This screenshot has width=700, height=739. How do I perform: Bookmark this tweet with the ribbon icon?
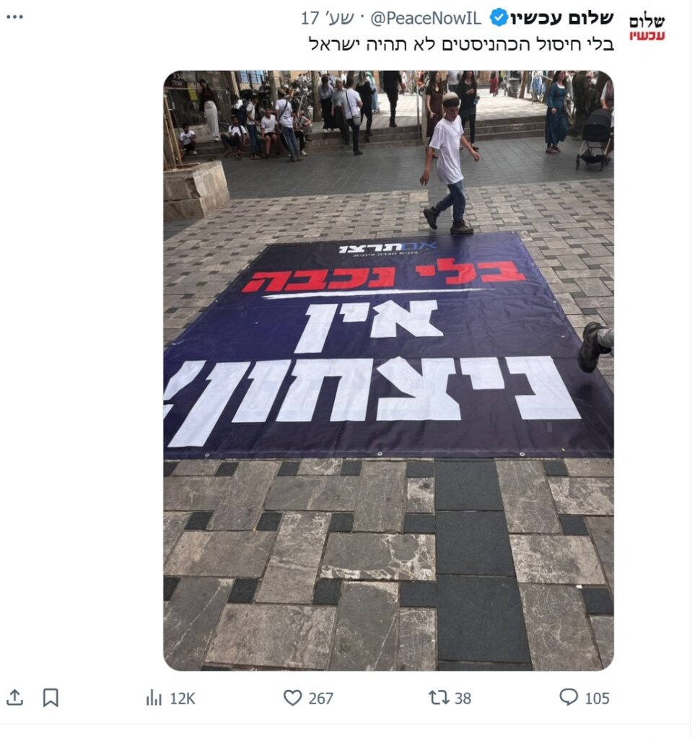click(x=51, y=698)
